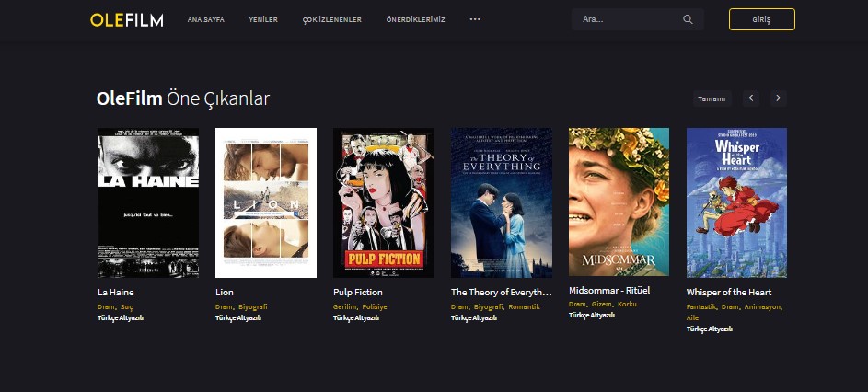Select Polisiye genre under Pulp Fiction
The height and width of the screenshot is (392, 868).
point(375,306)
